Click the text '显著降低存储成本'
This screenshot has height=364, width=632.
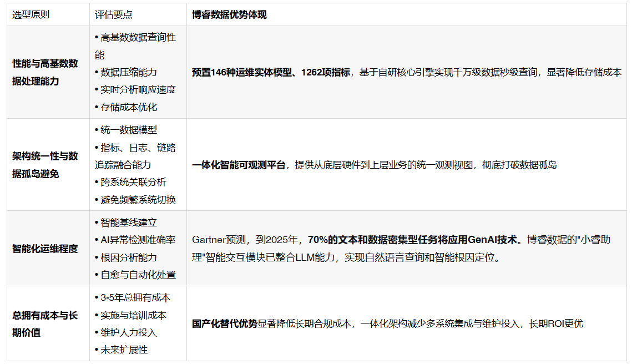click(x=584, y=72)
